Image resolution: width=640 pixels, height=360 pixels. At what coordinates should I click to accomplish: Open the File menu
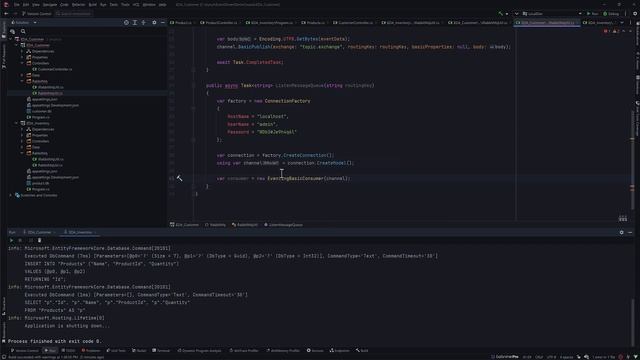16,4
